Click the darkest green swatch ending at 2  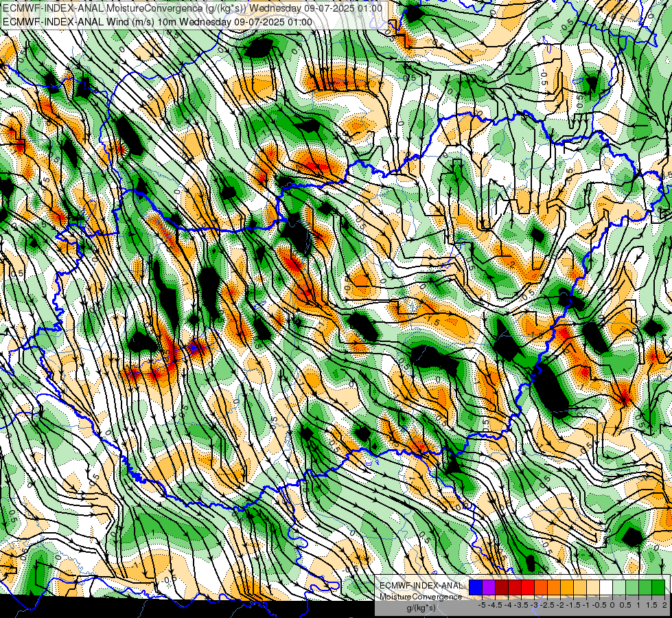pyautogui.click(x=658, y=588)
